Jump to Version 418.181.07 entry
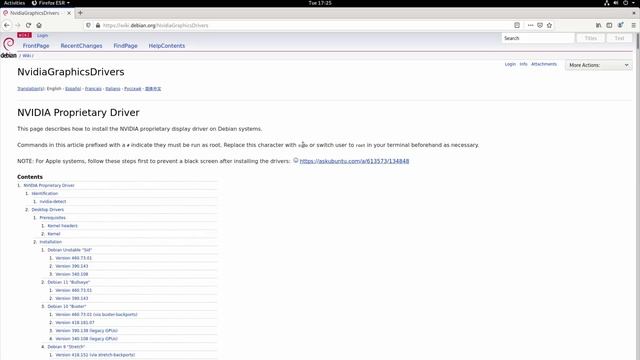The image size is (640, 360). (x=75, y=322)
